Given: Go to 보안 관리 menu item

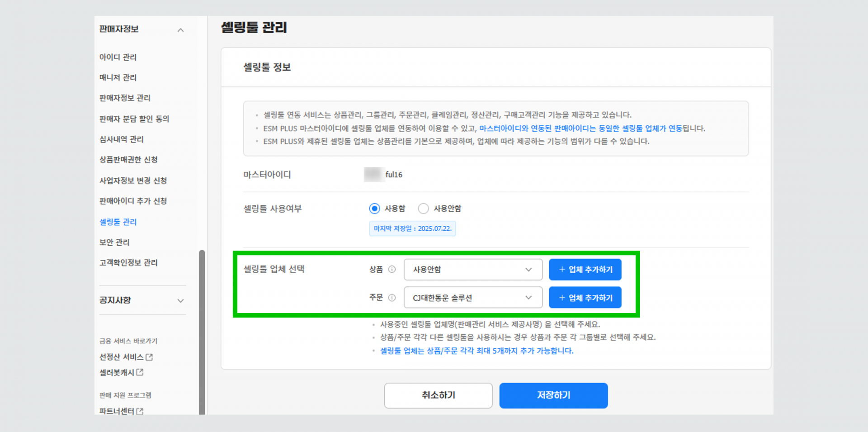Looking at the screenshot, I should [114, 242].
